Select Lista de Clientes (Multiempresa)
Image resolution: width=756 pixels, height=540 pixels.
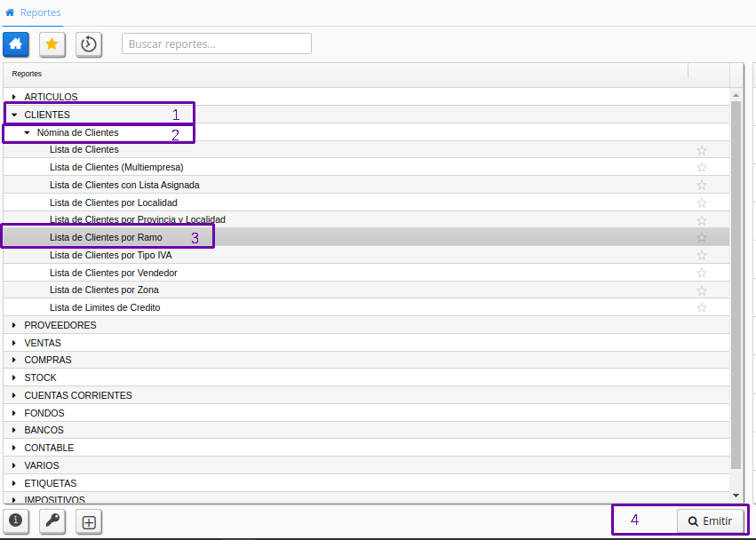[116, 167]
